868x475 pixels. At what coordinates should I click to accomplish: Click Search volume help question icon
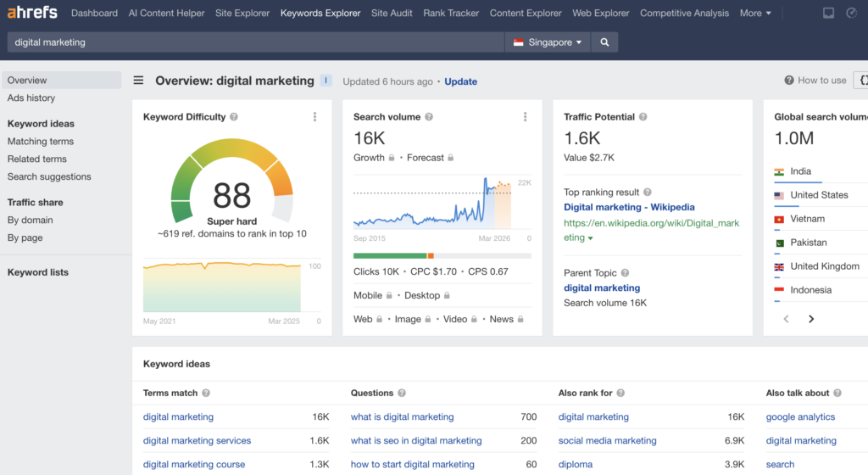click(x=428, y=117)
